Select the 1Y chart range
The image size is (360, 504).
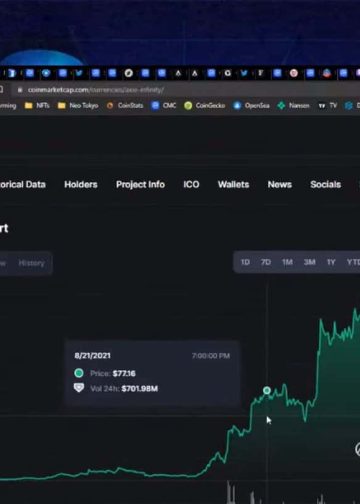331,262
